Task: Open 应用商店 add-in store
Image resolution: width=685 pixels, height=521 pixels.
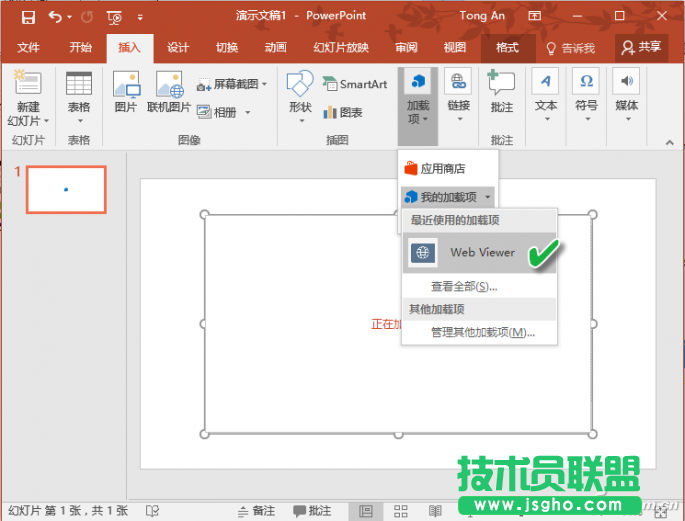Action: 448,169
